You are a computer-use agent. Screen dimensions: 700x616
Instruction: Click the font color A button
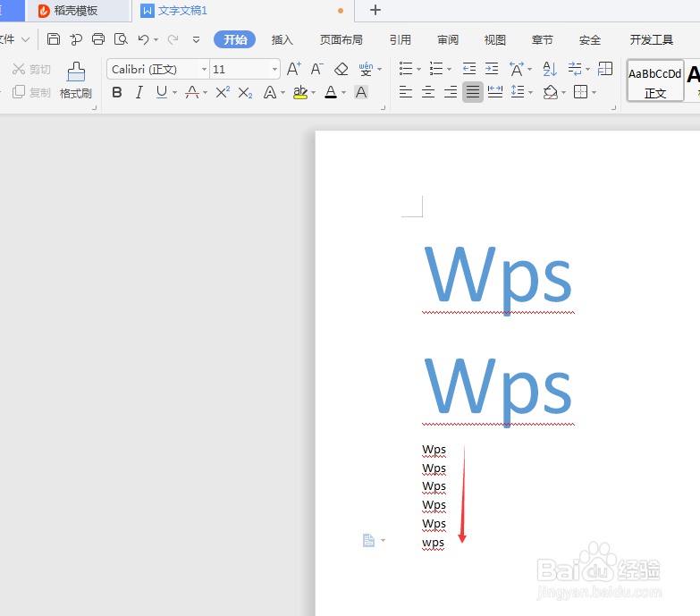tap(331, 92)
